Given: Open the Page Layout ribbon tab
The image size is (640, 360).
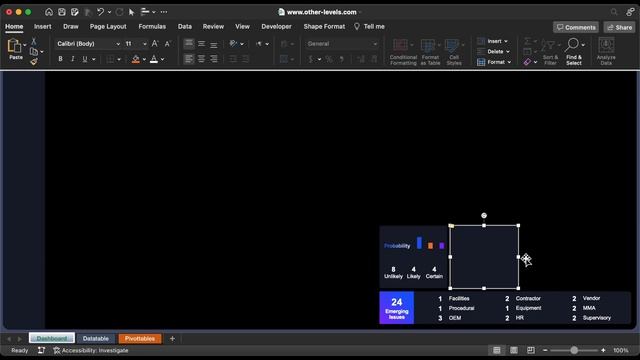Looking at the screenshot, I should point(108,27).
